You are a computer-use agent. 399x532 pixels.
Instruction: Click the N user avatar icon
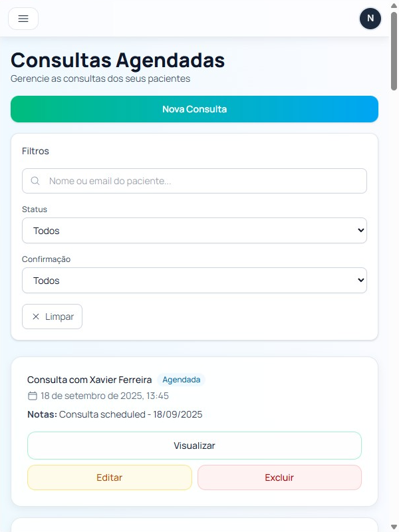(x=370, y=19)
